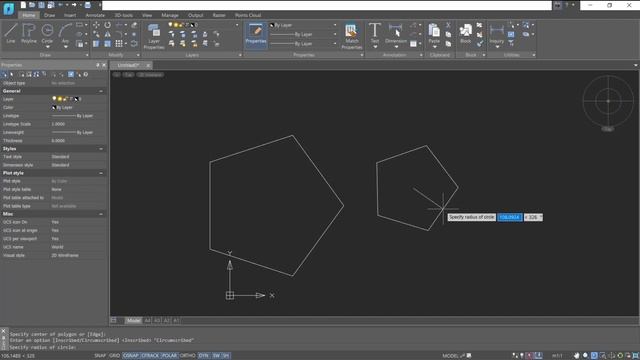Click the Open file icon in quick access toolbar
The width and height of the screenshot is (640, 360).
pos(32,5)
